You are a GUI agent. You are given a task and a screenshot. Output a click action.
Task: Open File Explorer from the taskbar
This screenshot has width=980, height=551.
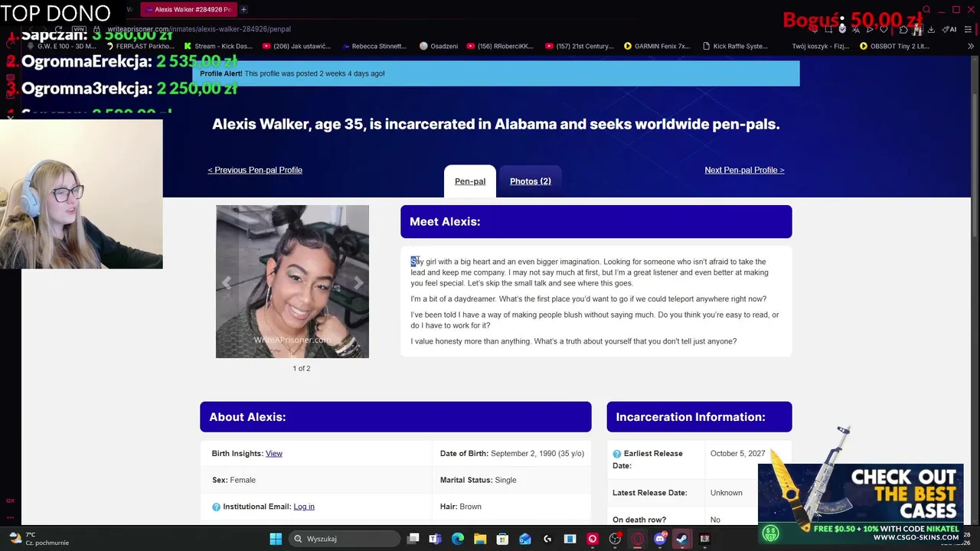[480, 539]
